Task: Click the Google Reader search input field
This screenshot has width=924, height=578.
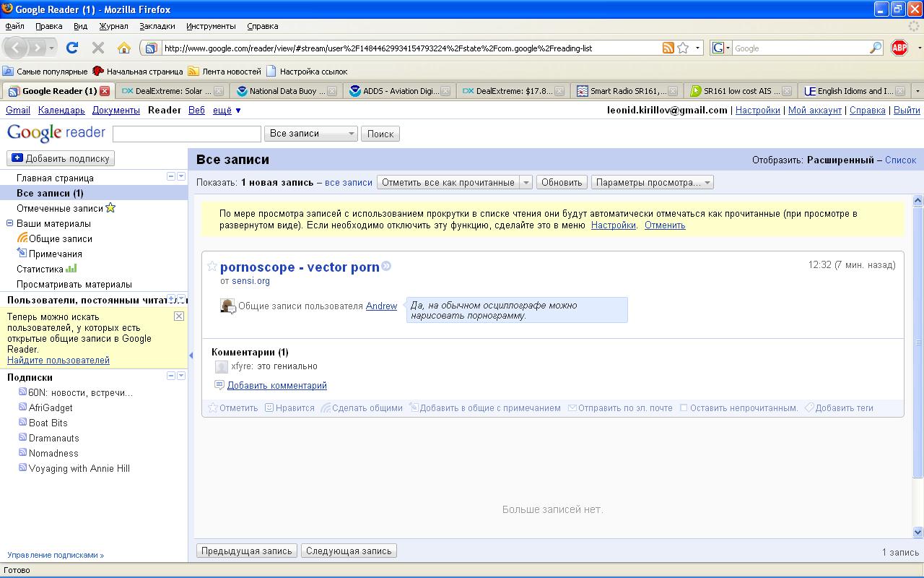Action: pos(187,134)
